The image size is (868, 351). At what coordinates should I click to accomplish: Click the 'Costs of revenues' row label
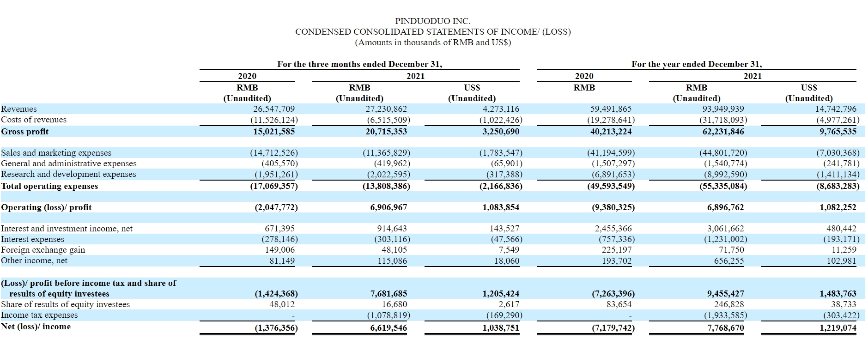(34, 120)
